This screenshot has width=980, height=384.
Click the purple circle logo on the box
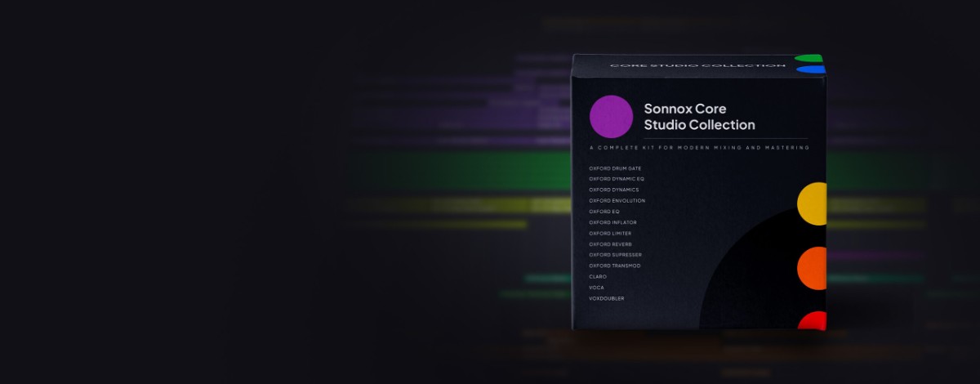click(x=611, y=117)
